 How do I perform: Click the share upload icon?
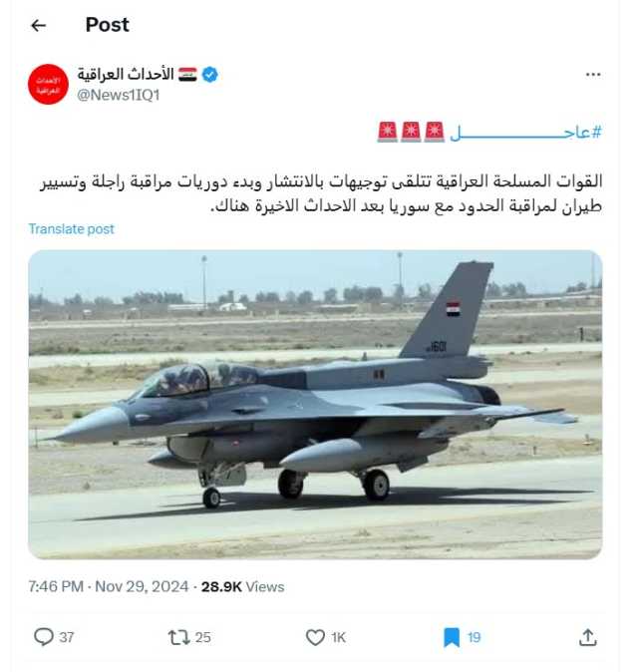(588, 637)
